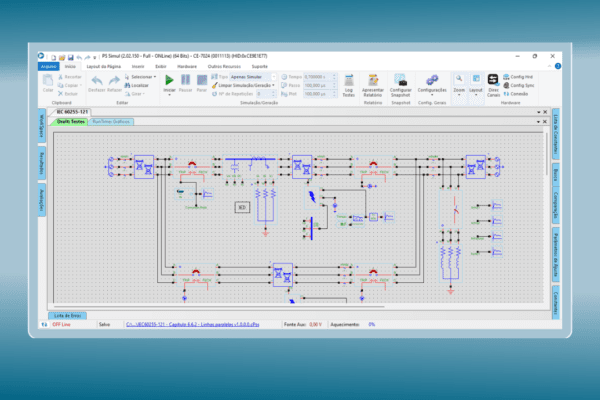
Task: Click Recortar in the Clipboard group
Action: click(x=70, y=77)
